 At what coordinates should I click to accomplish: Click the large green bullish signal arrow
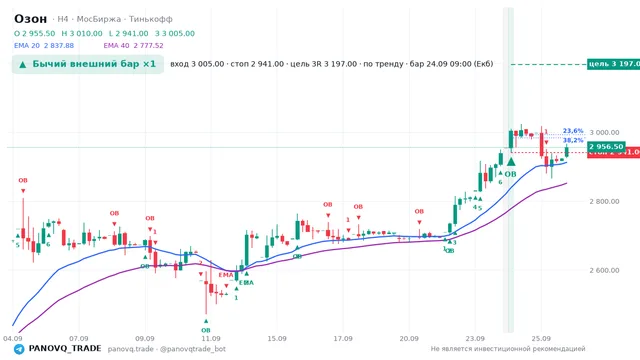511,162
